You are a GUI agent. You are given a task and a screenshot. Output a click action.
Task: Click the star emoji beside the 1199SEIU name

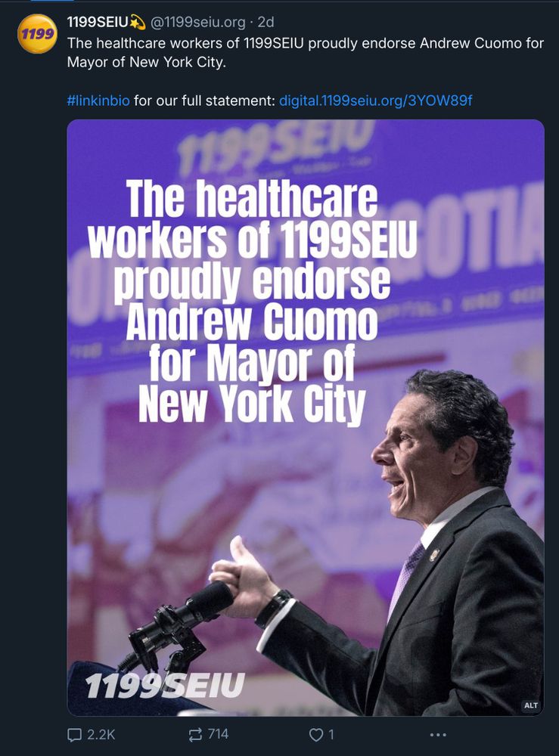[x=138, y=22]
